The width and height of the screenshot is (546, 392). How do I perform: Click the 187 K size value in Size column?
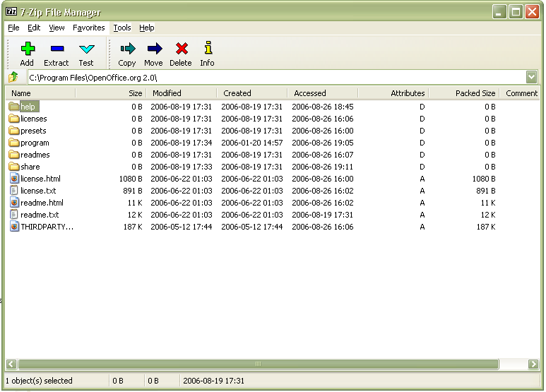[x=133, y=227]
